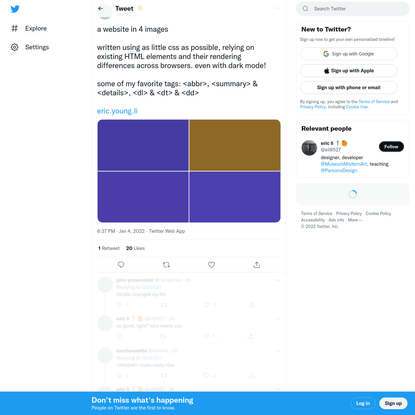Expand the More footer options
The width and height of the screenshot is (415, 415).
click(355, 220)
